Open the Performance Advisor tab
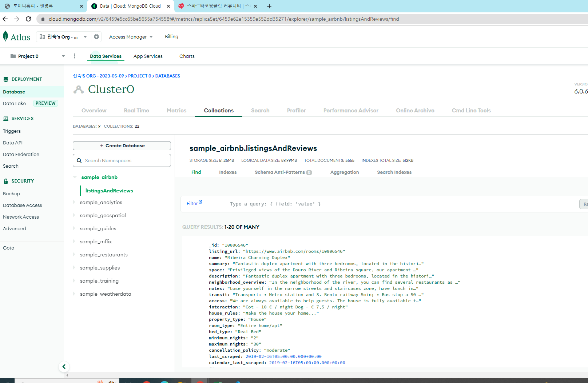Screen dimensions: 588x383 (x=351, y=110)
